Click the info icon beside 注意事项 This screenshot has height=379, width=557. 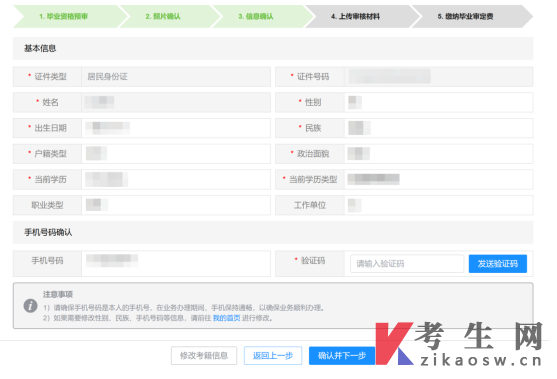click(x=31, y=305)
